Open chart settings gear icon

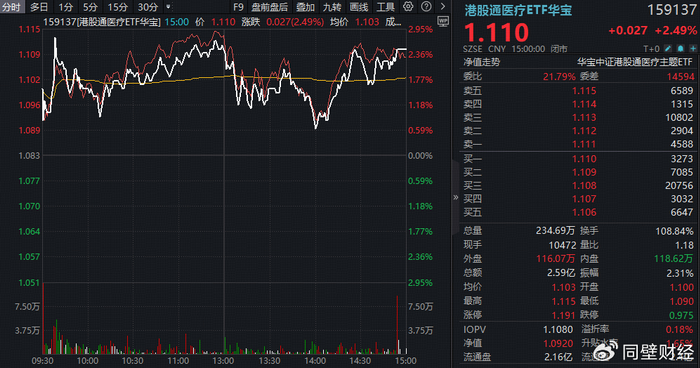[408, 6]
